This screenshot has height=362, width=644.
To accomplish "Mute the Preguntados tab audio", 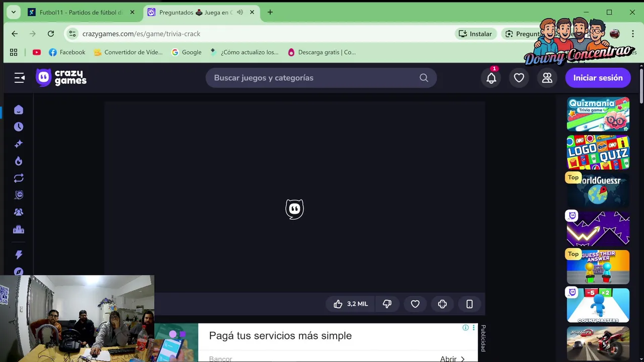I will tap(240, 13).
